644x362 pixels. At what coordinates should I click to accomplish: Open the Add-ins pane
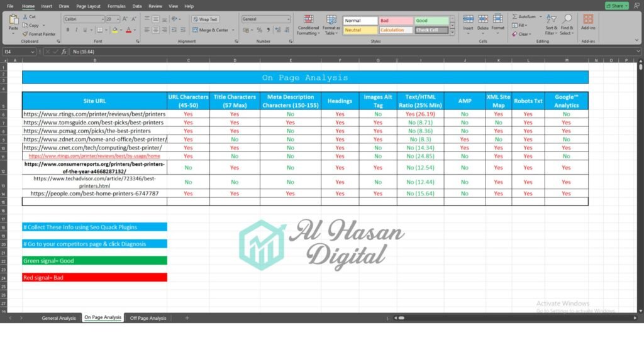(588, 22)
